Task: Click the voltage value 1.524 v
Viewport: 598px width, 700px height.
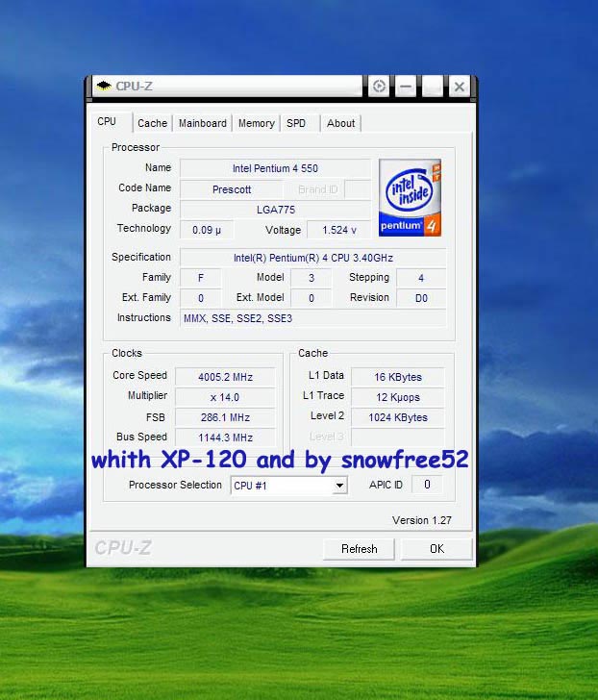Action: [x=339, y=230]
